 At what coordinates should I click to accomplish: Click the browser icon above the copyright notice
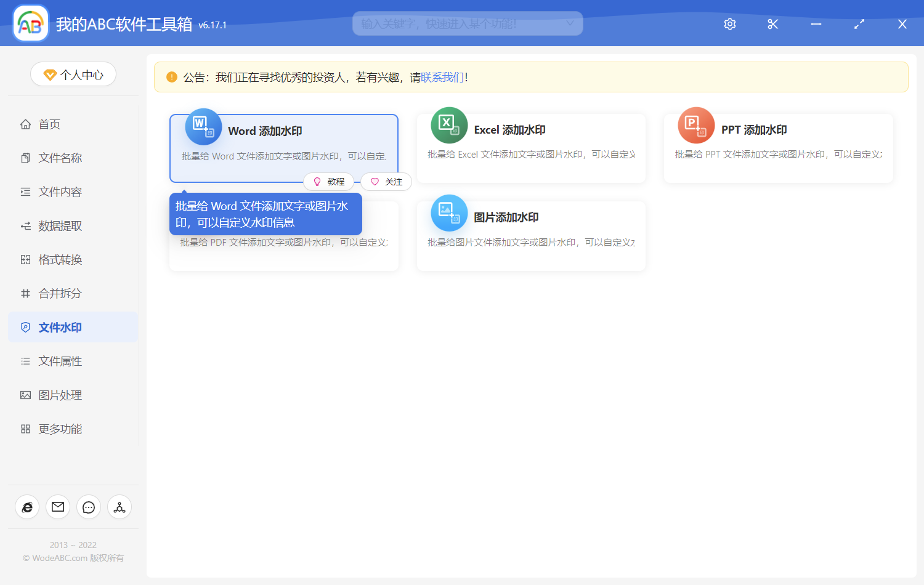tap(26, 507)
